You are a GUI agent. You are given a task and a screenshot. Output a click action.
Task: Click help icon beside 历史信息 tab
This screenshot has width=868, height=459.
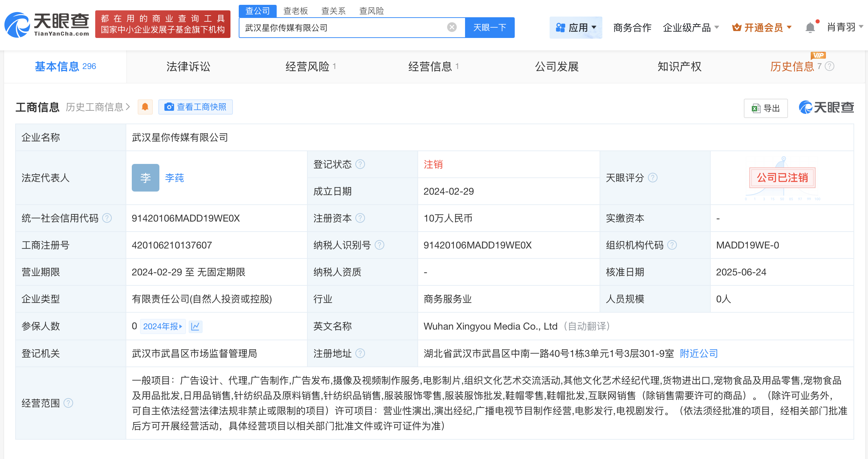coord(830,66)
